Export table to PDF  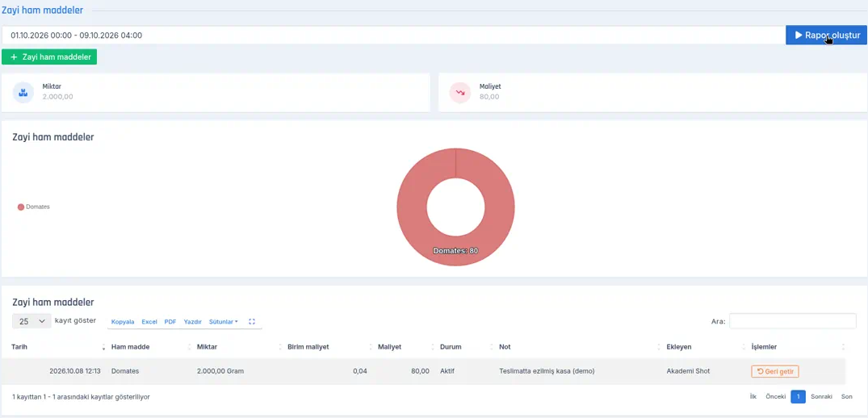coord(170,321)
